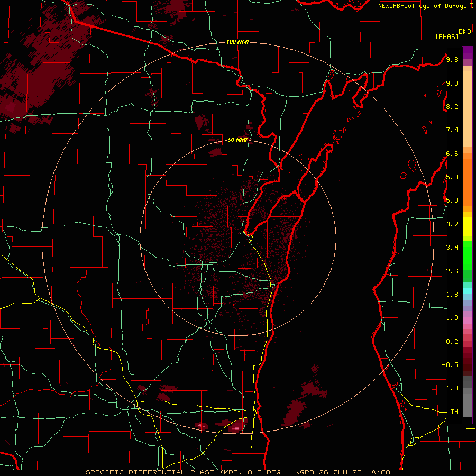
Task: Click the 50 NMI range ring label
Action: coord(237,140)
